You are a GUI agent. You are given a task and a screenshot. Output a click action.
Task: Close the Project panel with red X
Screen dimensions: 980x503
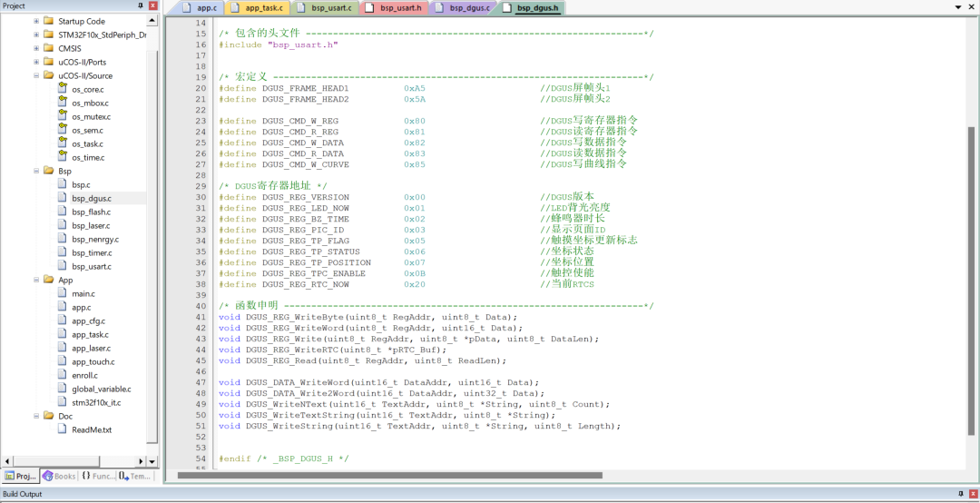pos(152,6)
